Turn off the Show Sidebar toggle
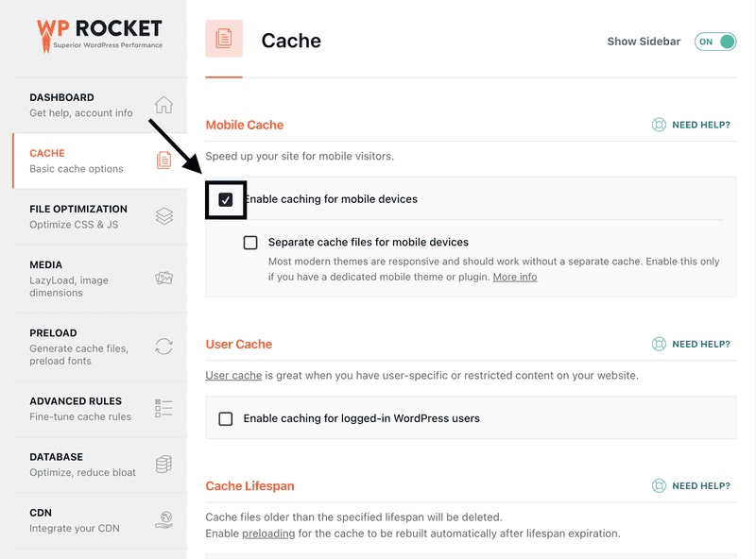756x559 pixels. pos(715,42)
